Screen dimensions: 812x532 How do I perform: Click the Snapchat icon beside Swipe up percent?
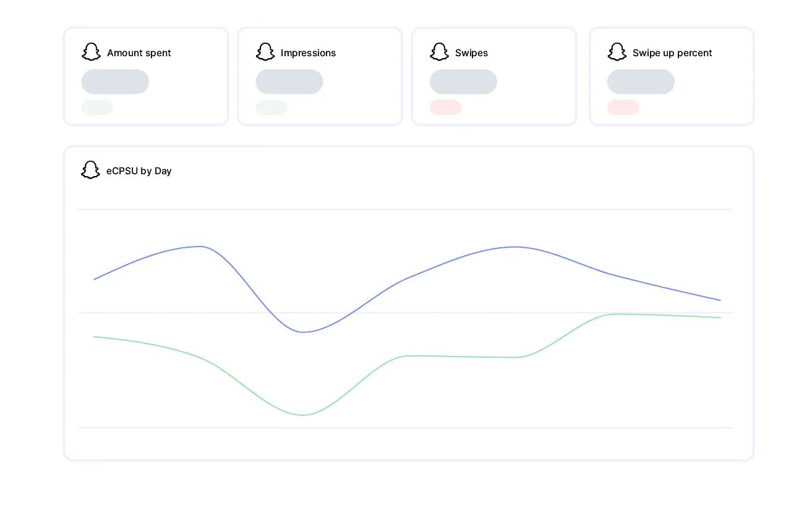point(617,53)
